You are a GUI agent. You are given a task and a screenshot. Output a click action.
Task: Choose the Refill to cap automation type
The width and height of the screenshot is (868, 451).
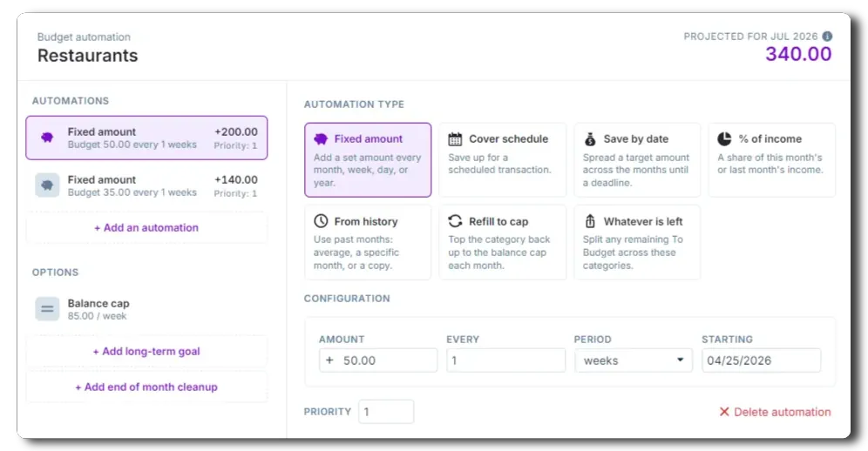503,242
